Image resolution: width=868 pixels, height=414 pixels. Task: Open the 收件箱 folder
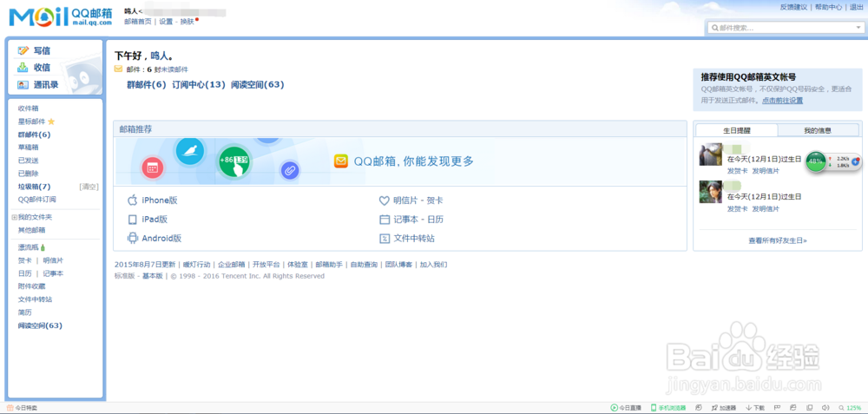click(x=29, y=108)
